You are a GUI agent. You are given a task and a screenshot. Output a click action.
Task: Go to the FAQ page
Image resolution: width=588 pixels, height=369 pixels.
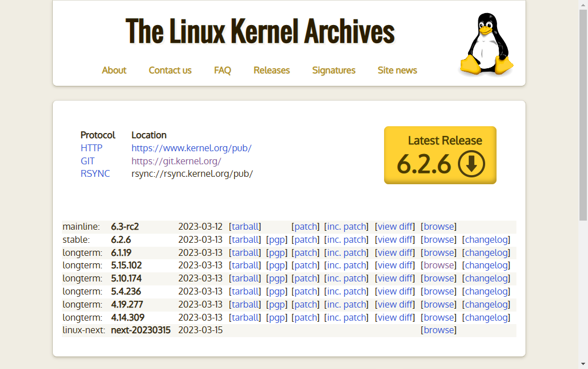222,70
